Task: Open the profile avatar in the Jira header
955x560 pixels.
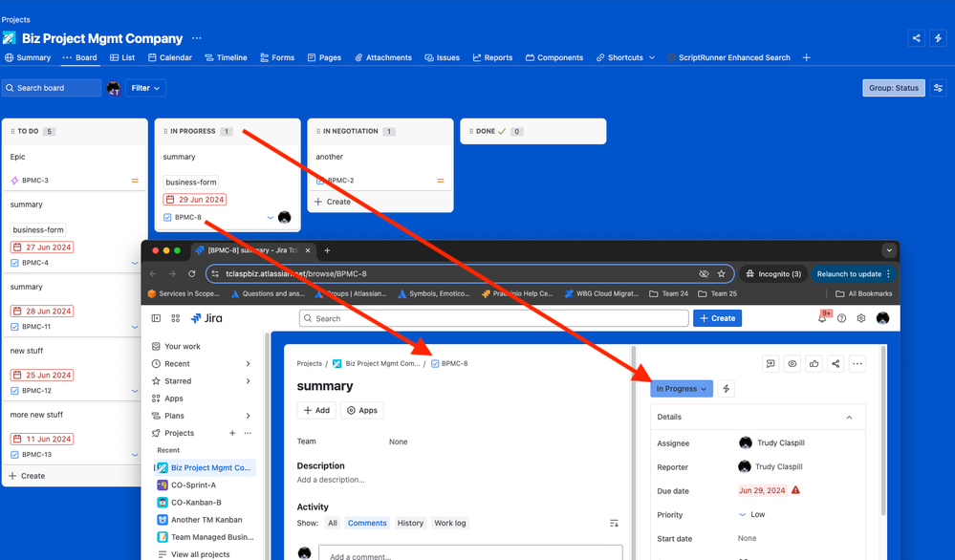Action: pos(882,317)
